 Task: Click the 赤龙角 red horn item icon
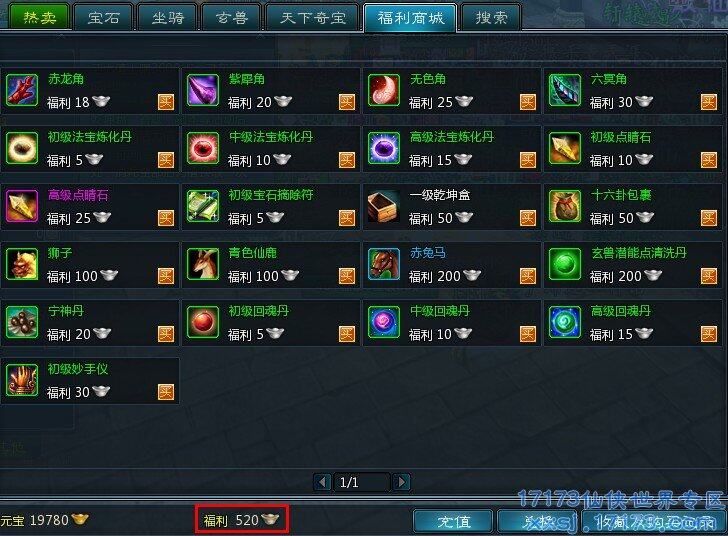[x=22, y=90]
